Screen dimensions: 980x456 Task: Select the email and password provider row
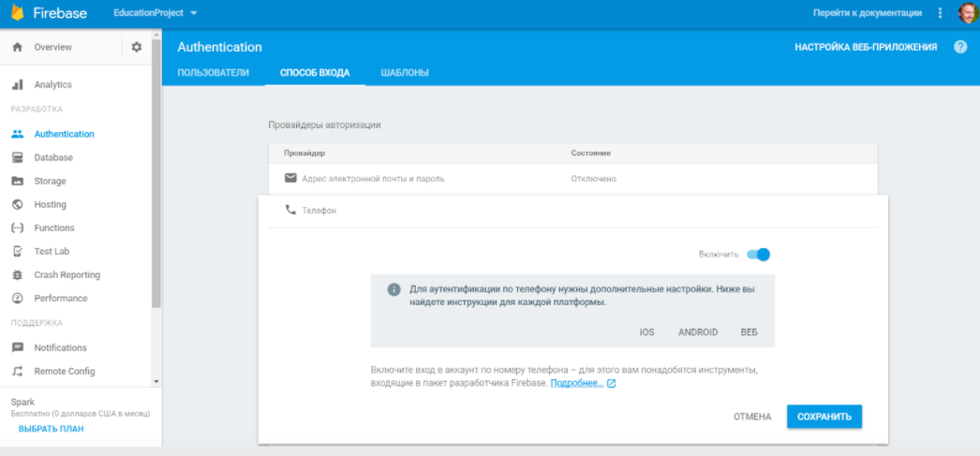pos(573,179)
